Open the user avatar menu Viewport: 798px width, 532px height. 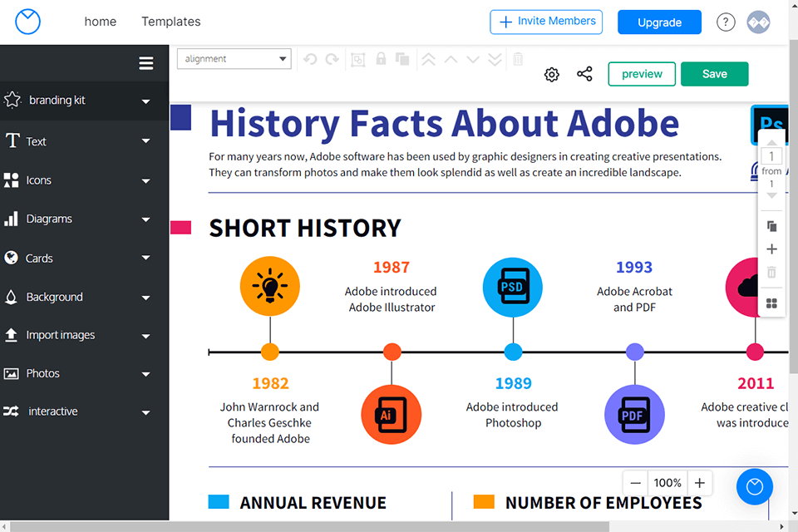coord(758,22)
